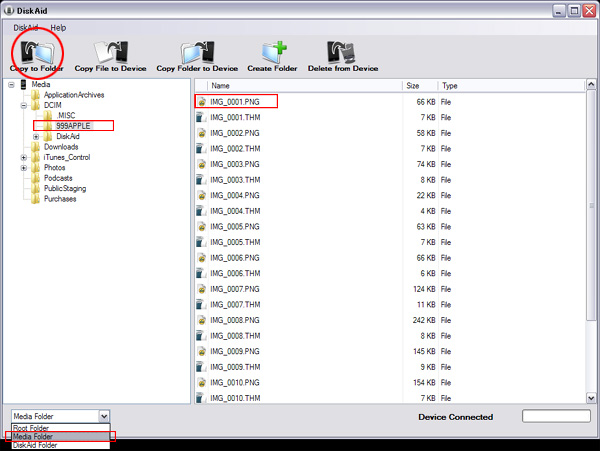Click the 242 KB size of IMG_0008.PNG

[424, 320]
